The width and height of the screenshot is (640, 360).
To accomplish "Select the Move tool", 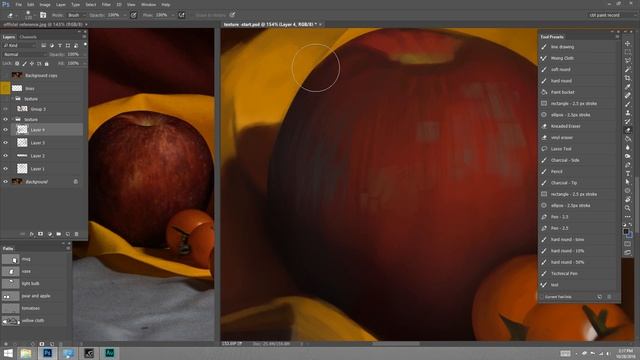I will coord(628,44).
